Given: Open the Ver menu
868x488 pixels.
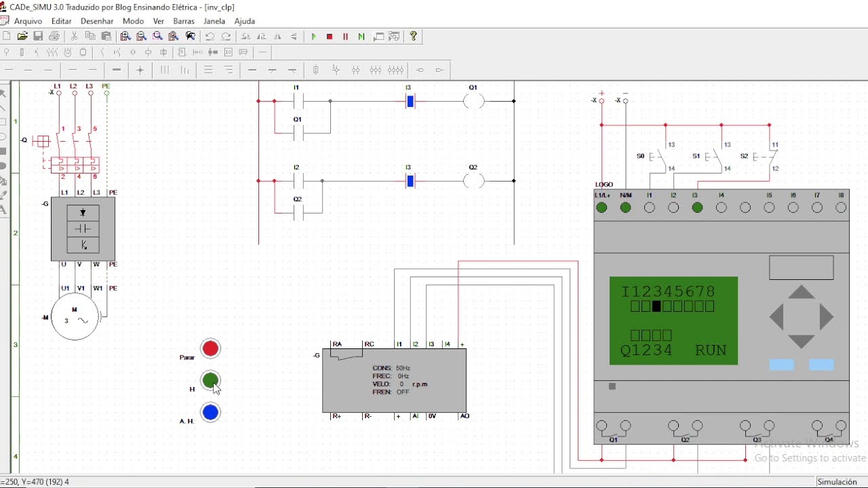Looking at the screenshot, I should [x=159, y=21].
